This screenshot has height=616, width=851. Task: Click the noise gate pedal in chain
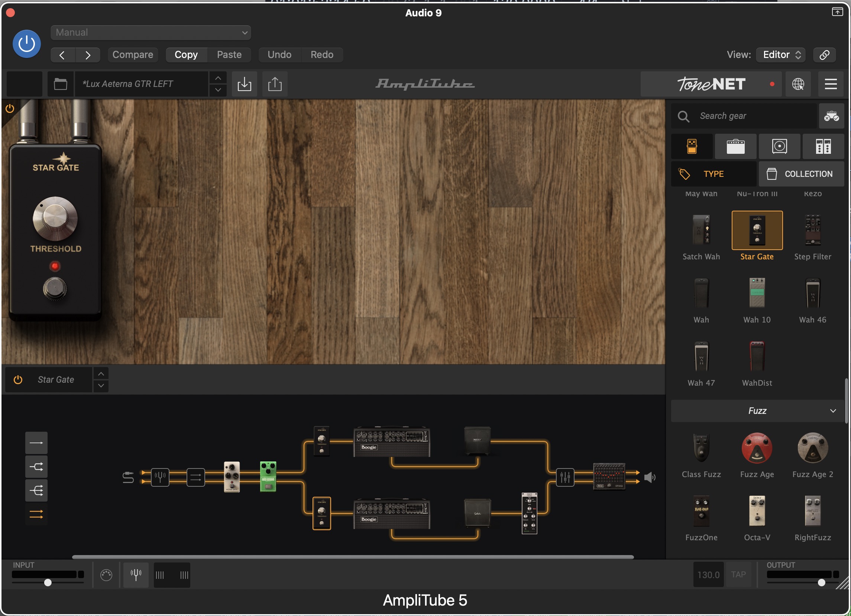click(x=232, y=476)
